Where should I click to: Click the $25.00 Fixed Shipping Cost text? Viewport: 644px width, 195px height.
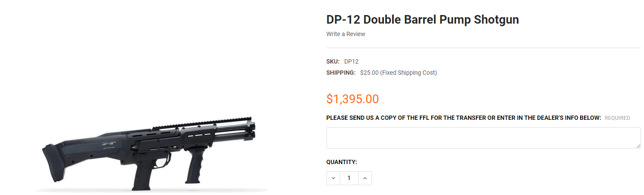tap(398, 73)
